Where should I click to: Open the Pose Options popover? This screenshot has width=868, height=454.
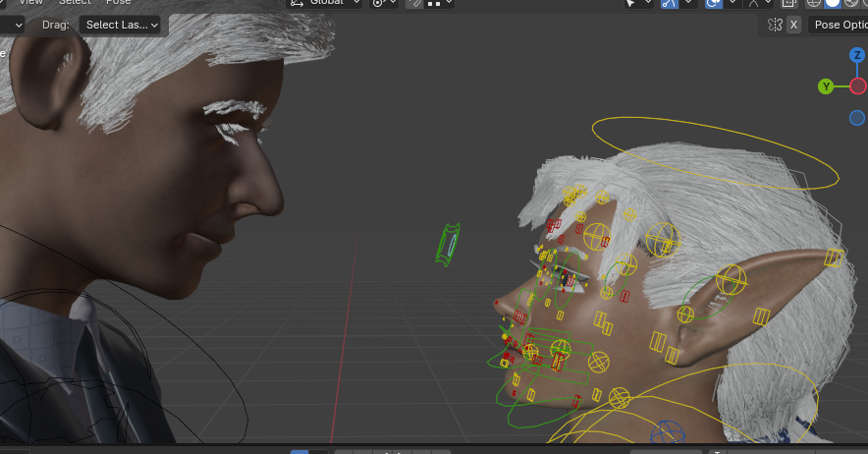click(x=840, y=25)
